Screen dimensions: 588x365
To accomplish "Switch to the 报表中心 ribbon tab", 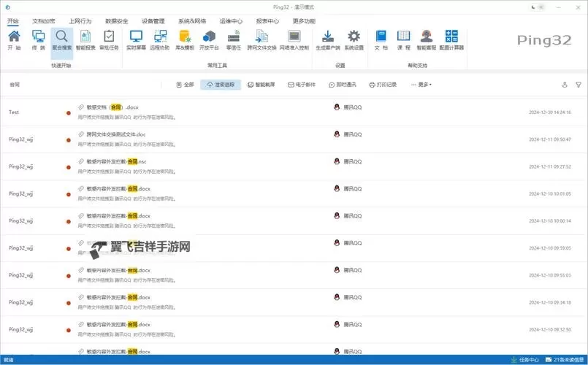I will (x=267, y=21).
